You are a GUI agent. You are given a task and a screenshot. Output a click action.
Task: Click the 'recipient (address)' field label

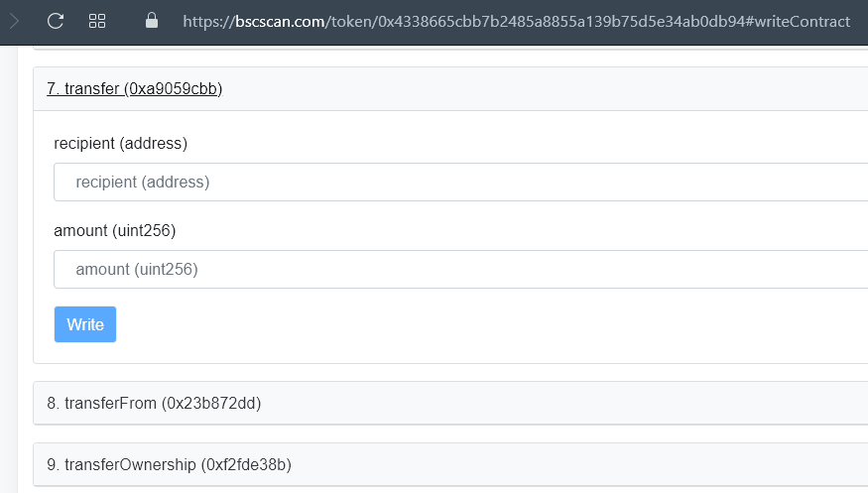120,143
